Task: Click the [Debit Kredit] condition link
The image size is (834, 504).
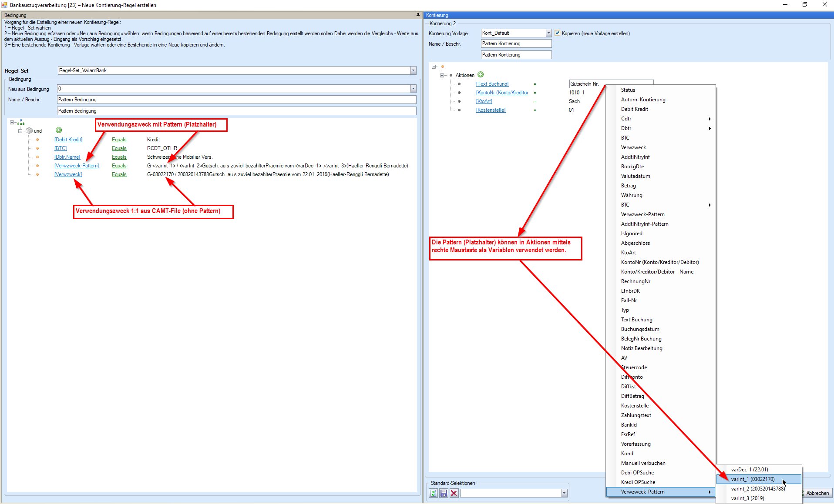Action: (x=68, y=140)
